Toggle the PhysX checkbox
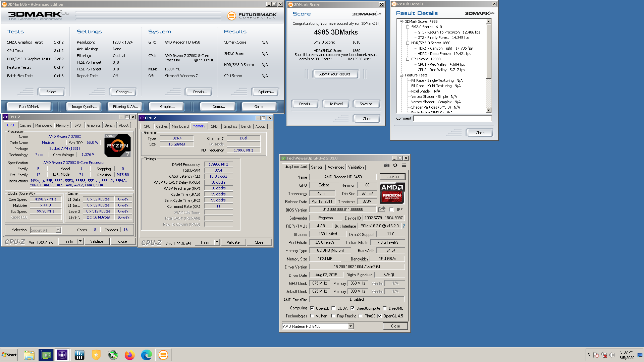Screen dimensions: 644x362 pyautogui.click(x=361, y=316)
